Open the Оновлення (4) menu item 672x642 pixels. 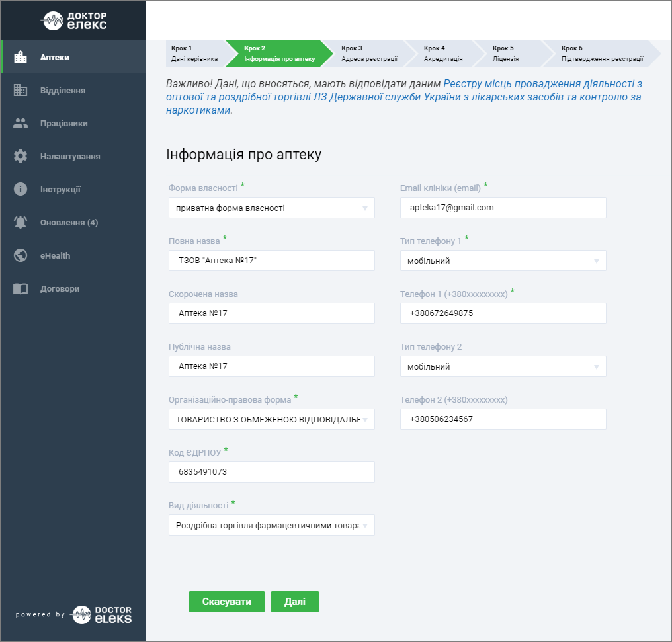pyautogui.click(x=73, y=222)
